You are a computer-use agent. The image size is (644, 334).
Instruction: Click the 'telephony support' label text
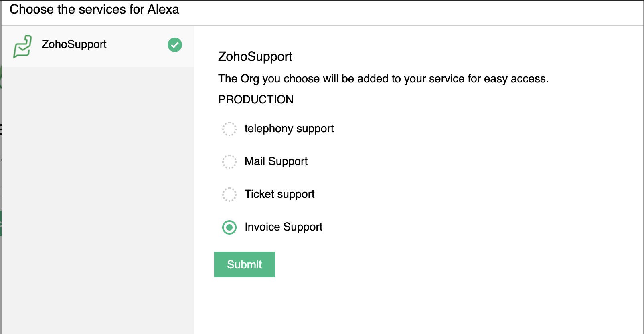click(289, 129)
